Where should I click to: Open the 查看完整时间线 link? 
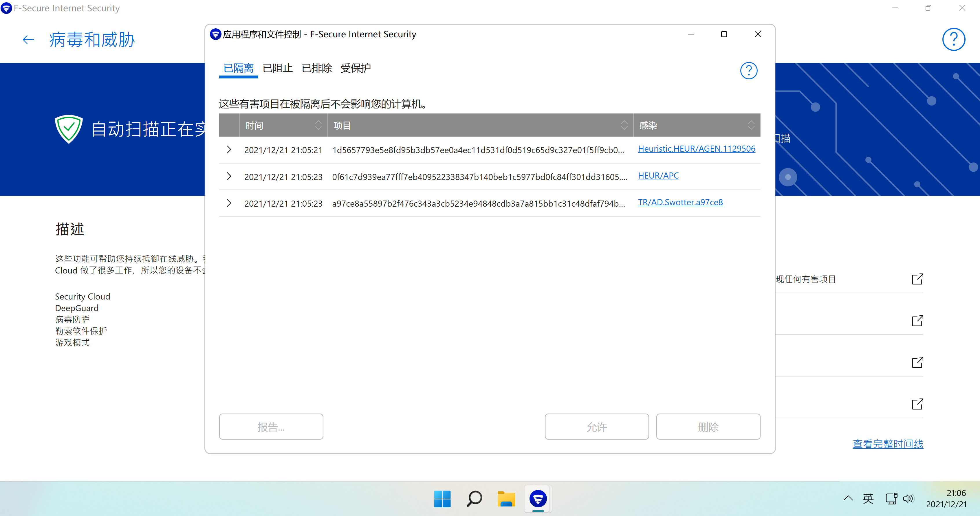click(x=888, y=444)
